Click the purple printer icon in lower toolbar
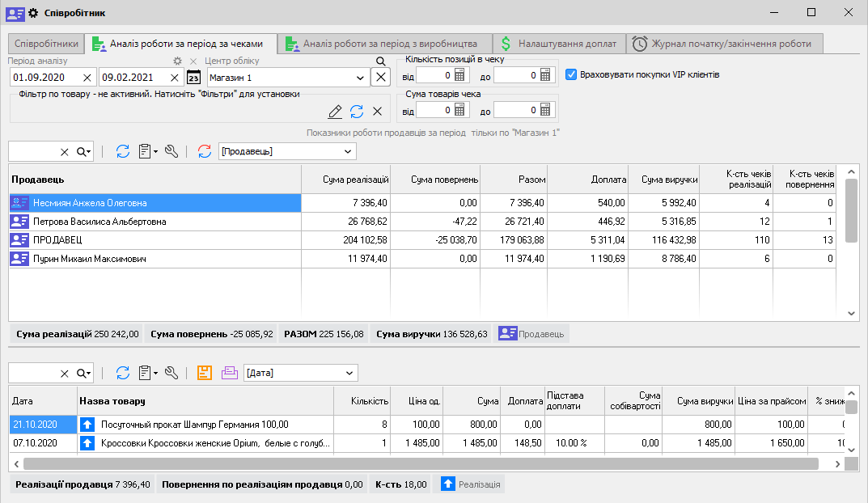868x503 pixels. point(229,373)
